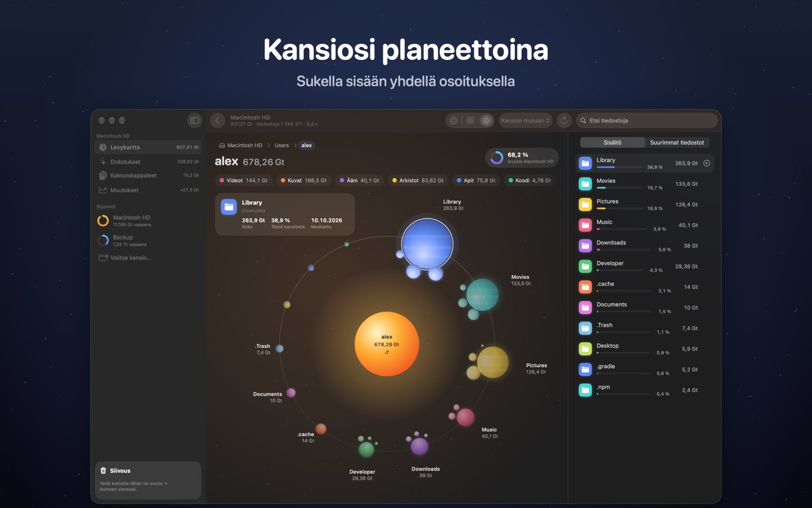This screenshot has width=812, height=508.
Task: Click the Macintosh HD toolbar title
Action: 250,117
